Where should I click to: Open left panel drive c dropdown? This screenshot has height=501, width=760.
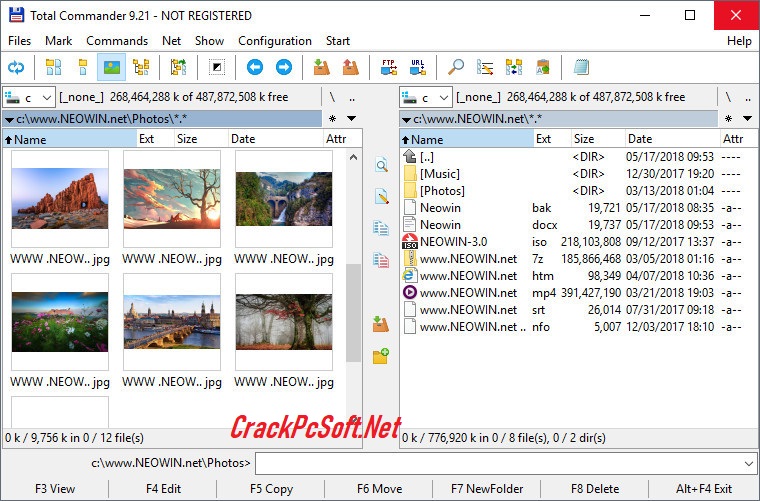coord(29,97)
